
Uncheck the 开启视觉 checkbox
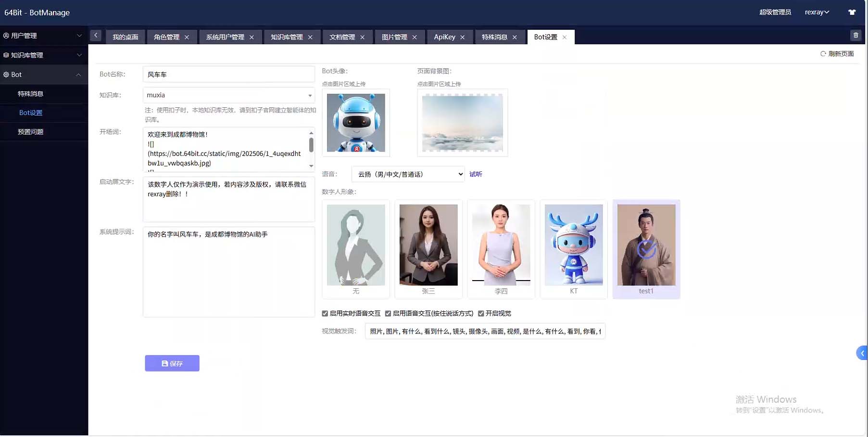(x=481, y=314)
